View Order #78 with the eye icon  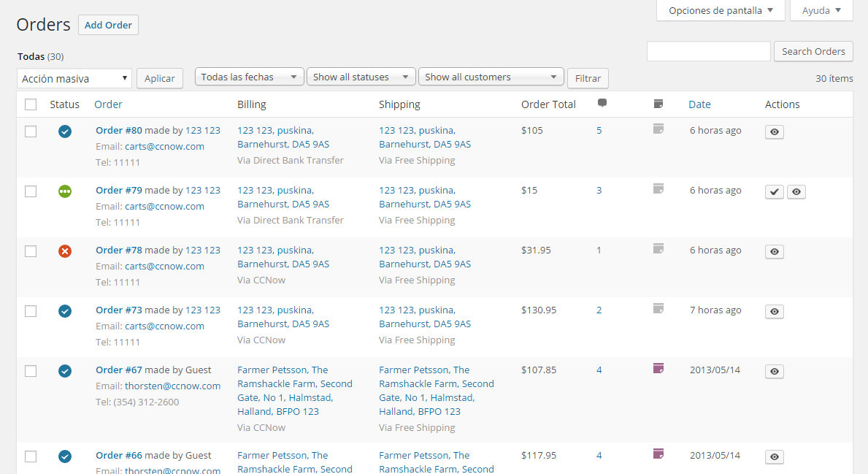pyautogui.click(x=775, y=251)
